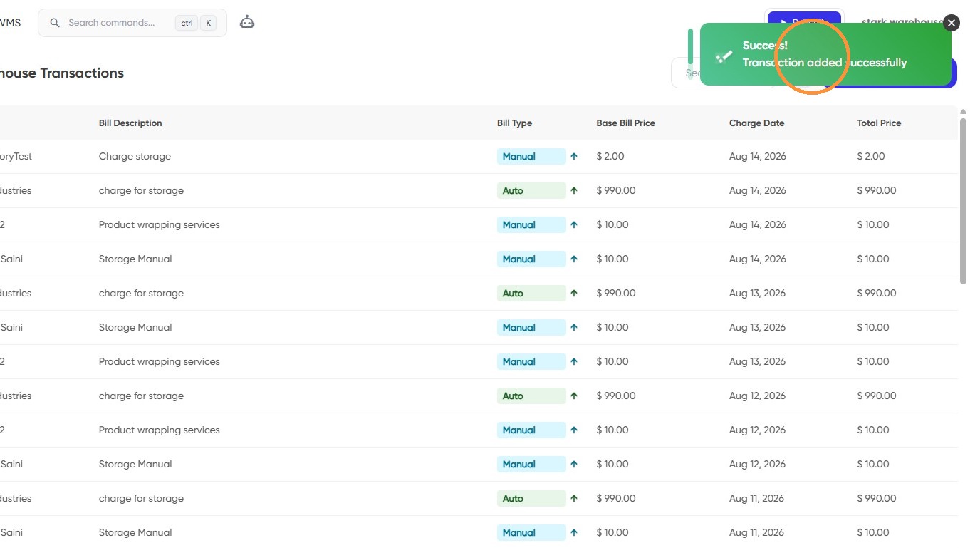The width and height of the screenshot is (980, 548).
Task: Click the Manual badge on Aug 14 Product wrapping services row
Action: coord(531,224)
